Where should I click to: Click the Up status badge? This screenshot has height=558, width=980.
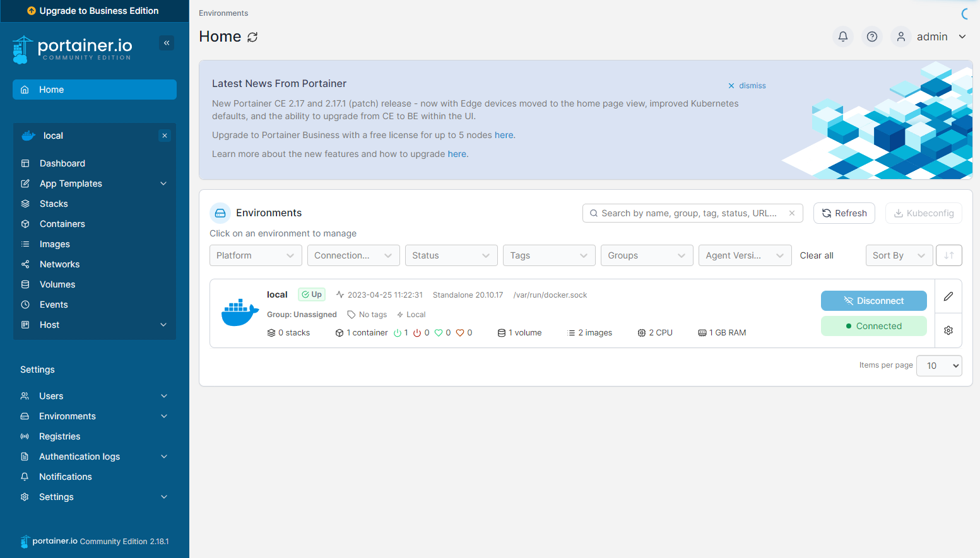(312, 294)
